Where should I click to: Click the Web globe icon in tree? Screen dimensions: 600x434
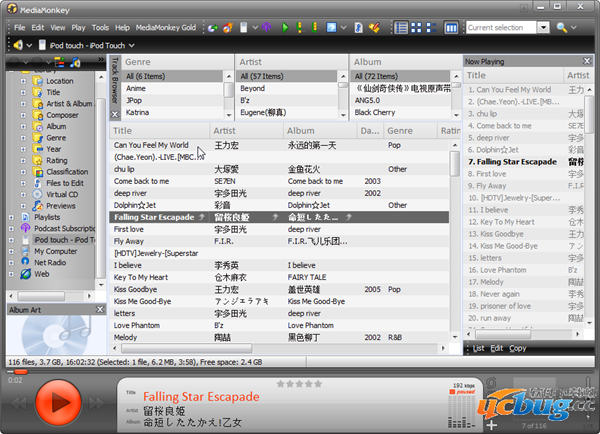click(x=25, y=273)
